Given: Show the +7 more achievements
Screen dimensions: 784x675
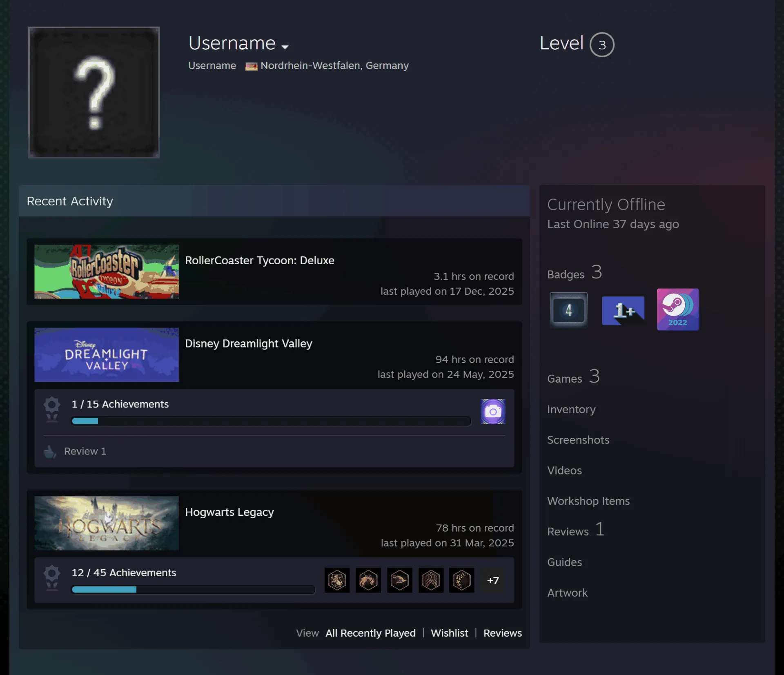Looking at the screenshot, I should pyautogui.click(x=493, y=580).
